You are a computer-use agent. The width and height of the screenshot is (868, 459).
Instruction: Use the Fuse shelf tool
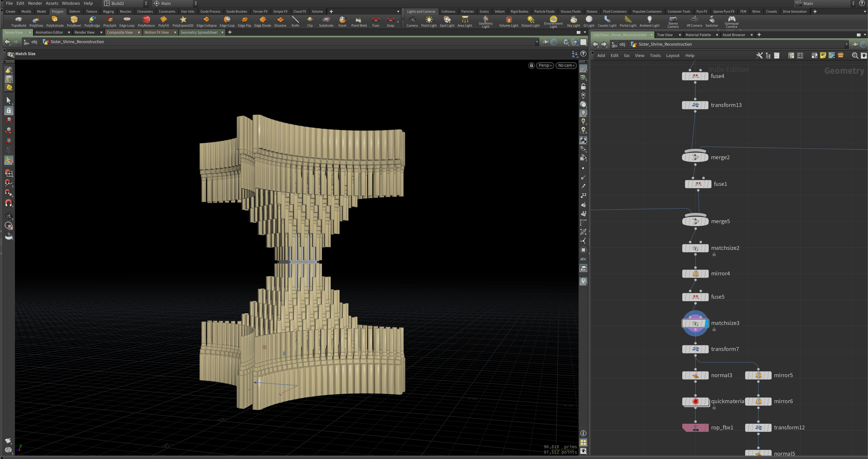click(375, 21)
